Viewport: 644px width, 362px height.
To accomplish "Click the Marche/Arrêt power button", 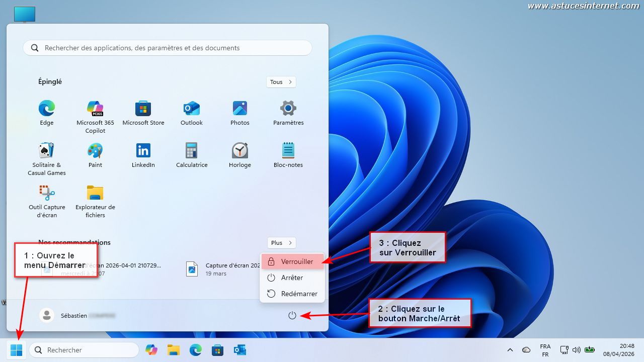I will pyautogui.click(x=292, y=316).
